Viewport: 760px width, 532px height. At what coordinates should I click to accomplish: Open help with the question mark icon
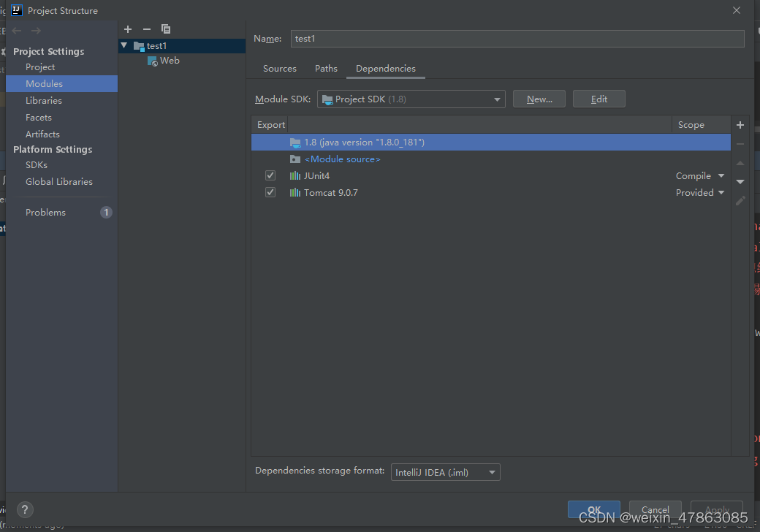pyautogui.click(x=25, y=509)
